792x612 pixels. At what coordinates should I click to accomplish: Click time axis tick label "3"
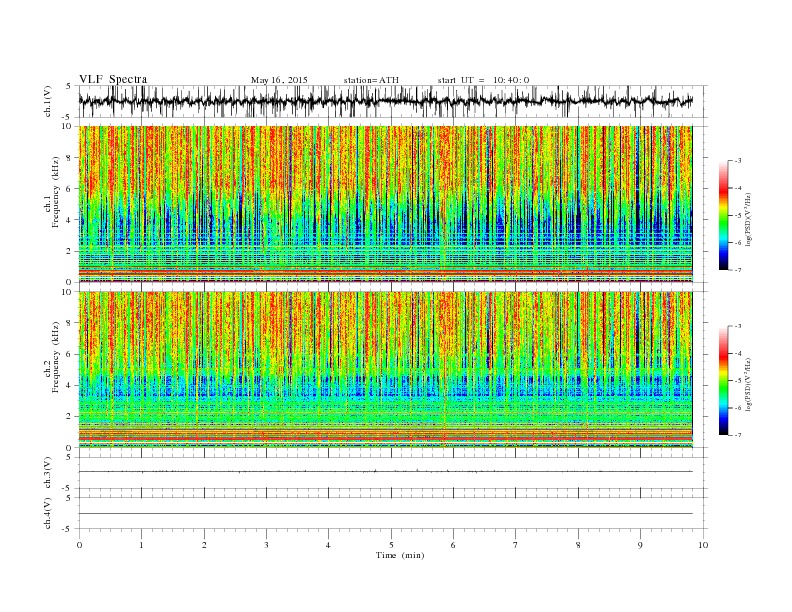click(x=266, y=545)
